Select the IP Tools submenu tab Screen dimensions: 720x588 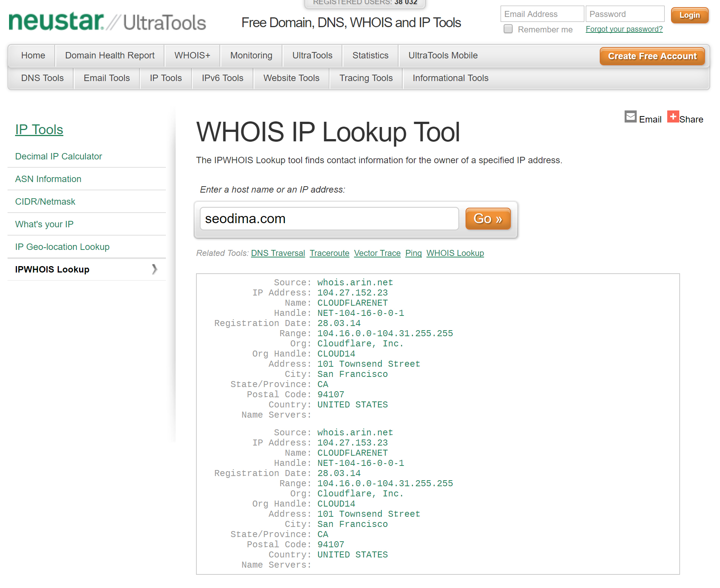pos(166,78)
